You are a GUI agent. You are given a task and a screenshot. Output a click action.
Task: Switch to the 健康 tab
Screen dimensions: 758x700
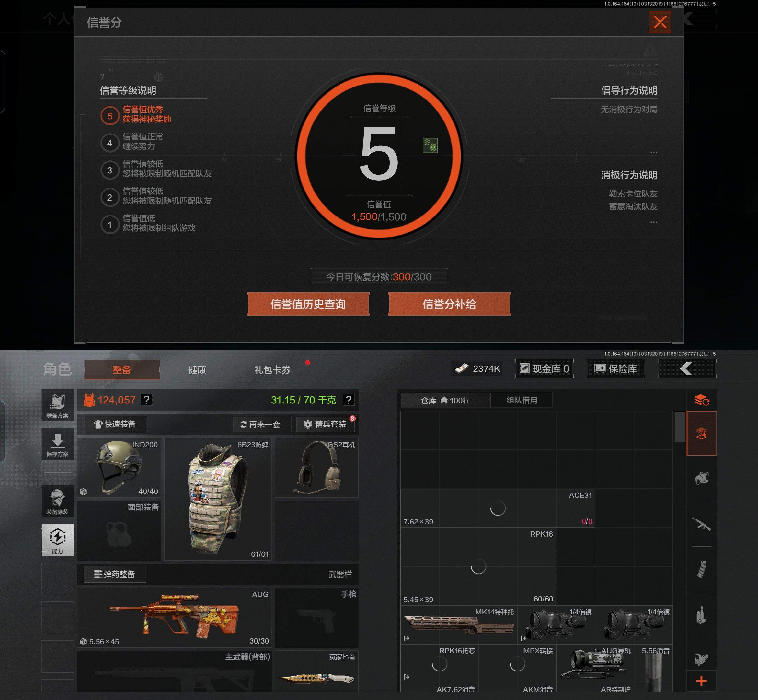pyautogui.click(x=197, y=370)
